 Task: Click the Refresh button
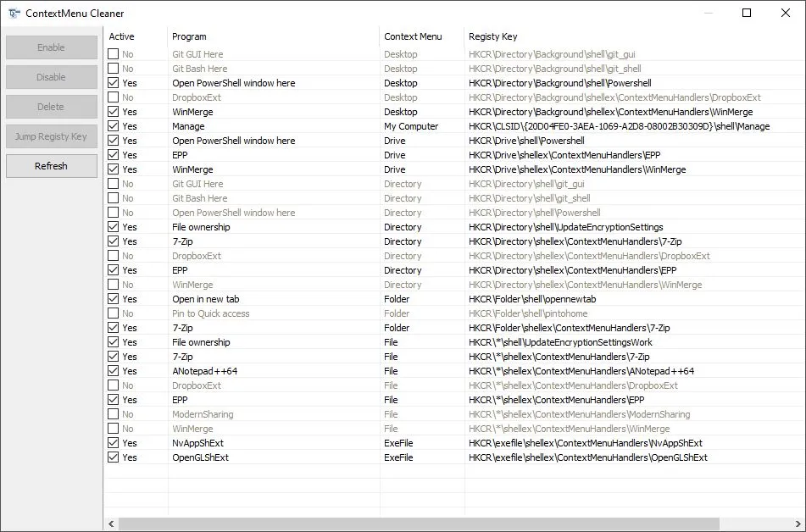(52, 166)
